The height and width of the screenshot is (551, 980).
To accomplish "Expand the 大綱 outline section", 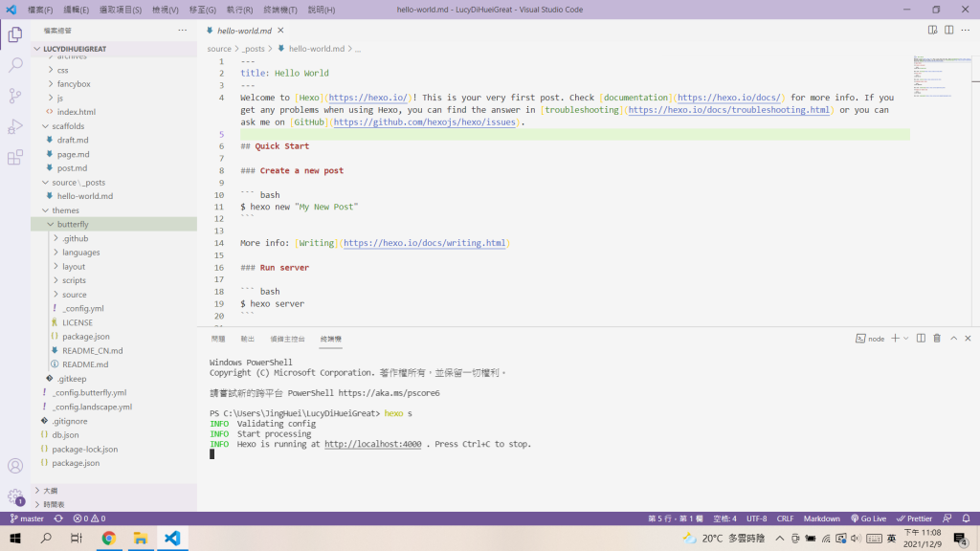I will pos(114,491).
